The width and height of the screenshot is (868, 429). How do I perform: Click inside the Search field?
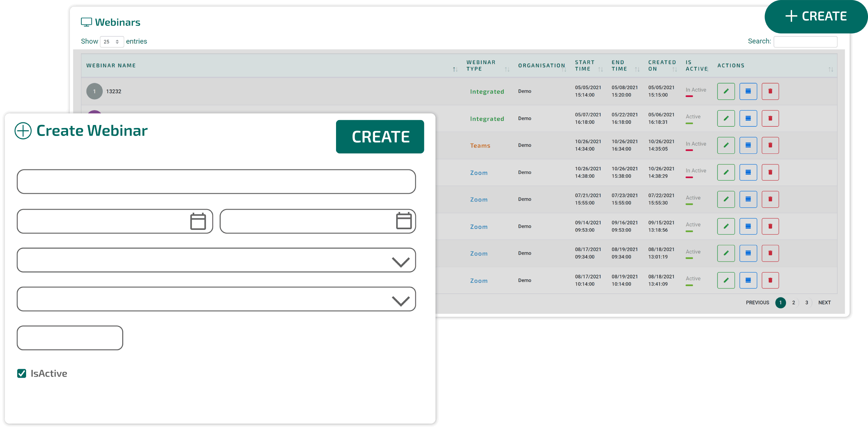[x=806, y=41]
